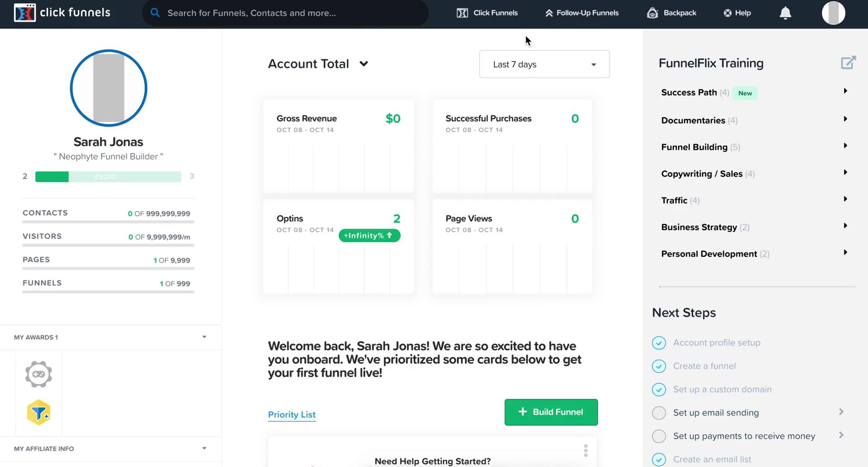Click the game controller gear award badge
The image size is (868, 467).
click(x=38, y=374)
